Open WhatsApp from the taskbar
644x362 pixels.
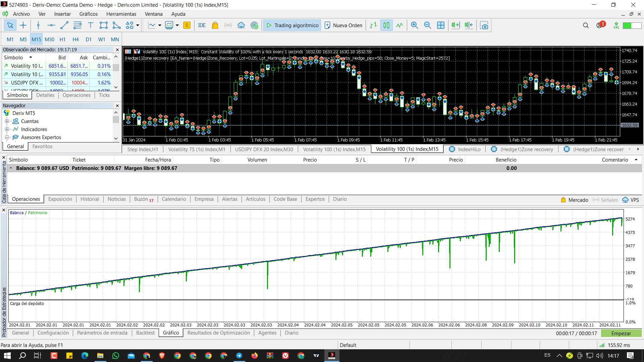(116, 356)
